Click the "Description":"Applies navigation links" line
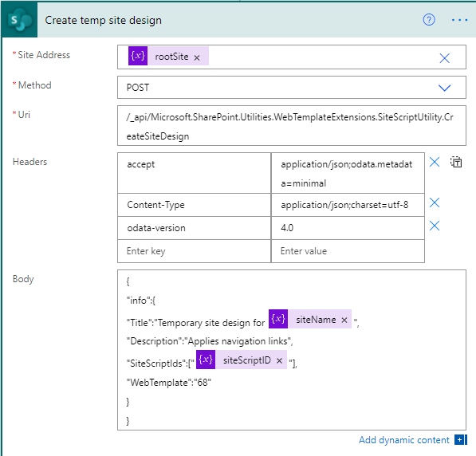Screen dimensions: 476x456 click(x=210, y=341)
